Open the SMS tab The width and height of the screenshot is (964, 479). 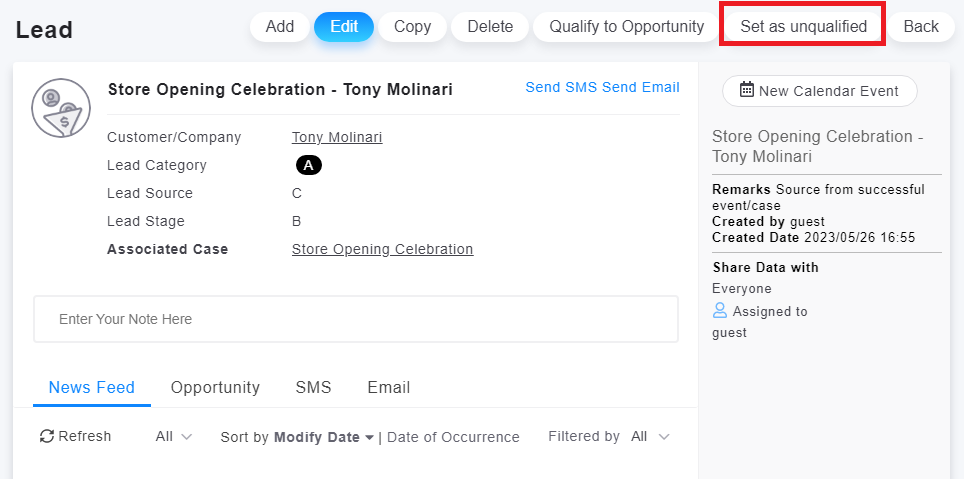pyautogui.click(x=313, y=387)
